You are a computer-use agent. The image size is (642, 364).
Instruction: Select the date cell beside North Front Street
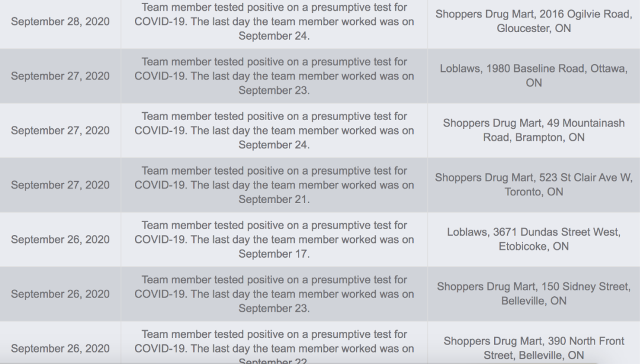pyautogui.click(x=60, y=348)
